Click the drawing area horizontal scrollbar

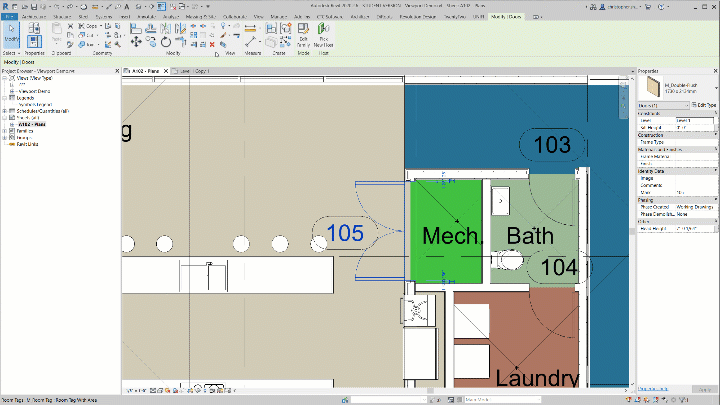[430, 391]
